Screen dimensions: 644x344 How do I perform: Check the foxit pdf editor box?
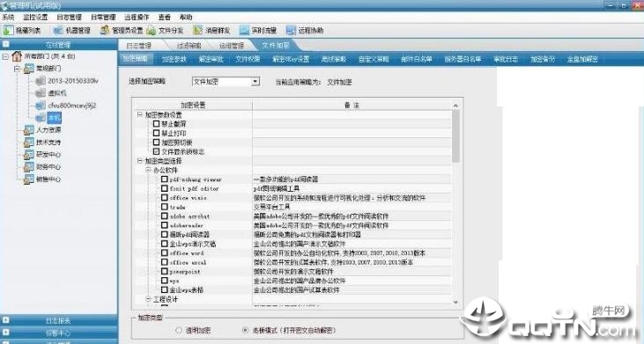(x=164, y=188)
